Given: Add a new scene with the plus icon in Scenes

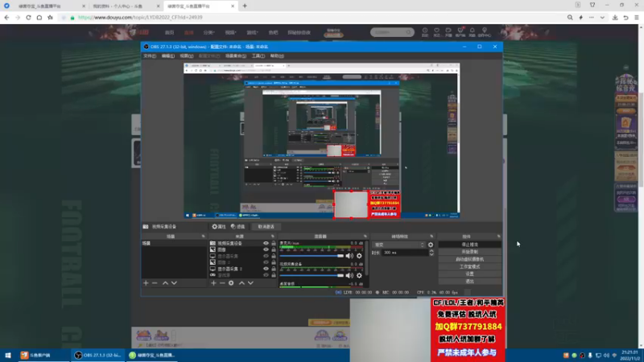Looking at the screenshot, I should click(146, 283).
